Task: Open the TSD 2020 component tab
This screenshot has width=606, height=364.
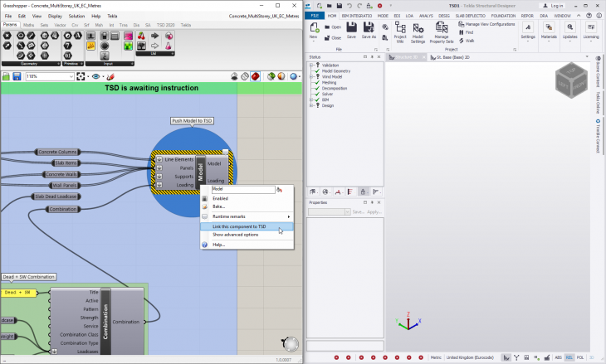Action: pyautogui.click(x=165, y=25)
